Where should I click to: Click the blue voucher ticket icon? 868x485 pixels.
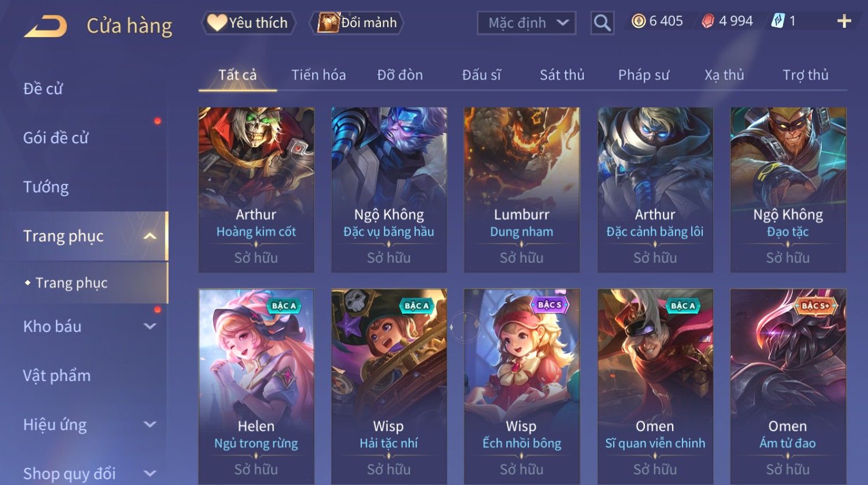tap(778, 21)
